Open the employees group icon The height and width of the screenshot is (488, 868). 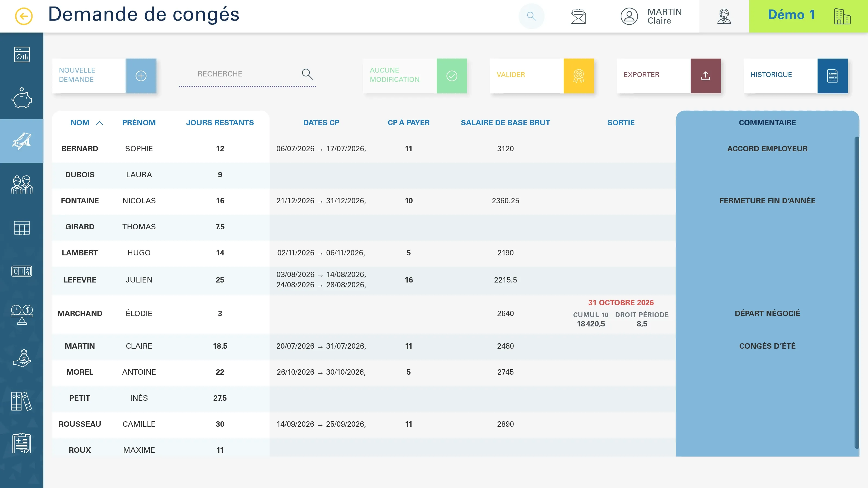pos(22,185)
